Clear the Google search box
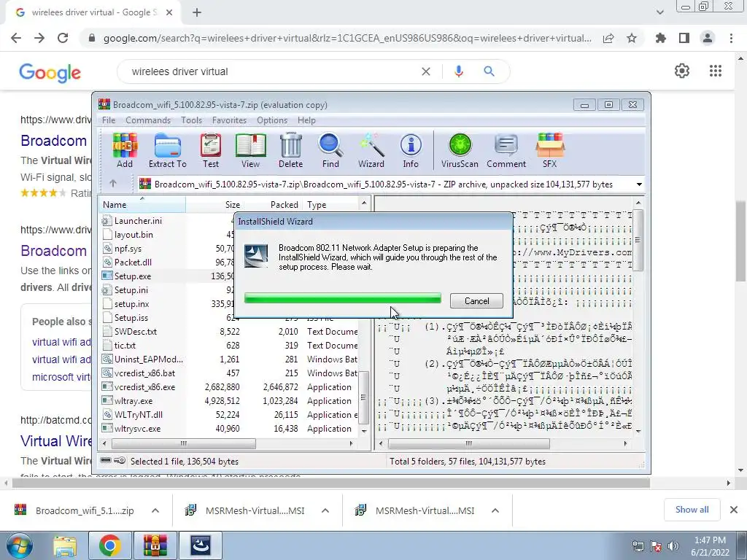Viewport: 747px width, 560px height. 426,71
